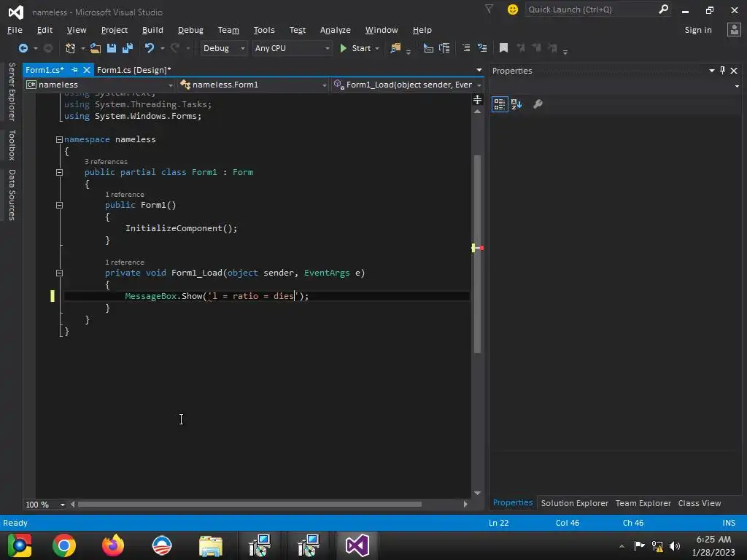Click the horizontal editor scrollbar thumb
Viewport: 747px width, 560px height.
[249, 505]
